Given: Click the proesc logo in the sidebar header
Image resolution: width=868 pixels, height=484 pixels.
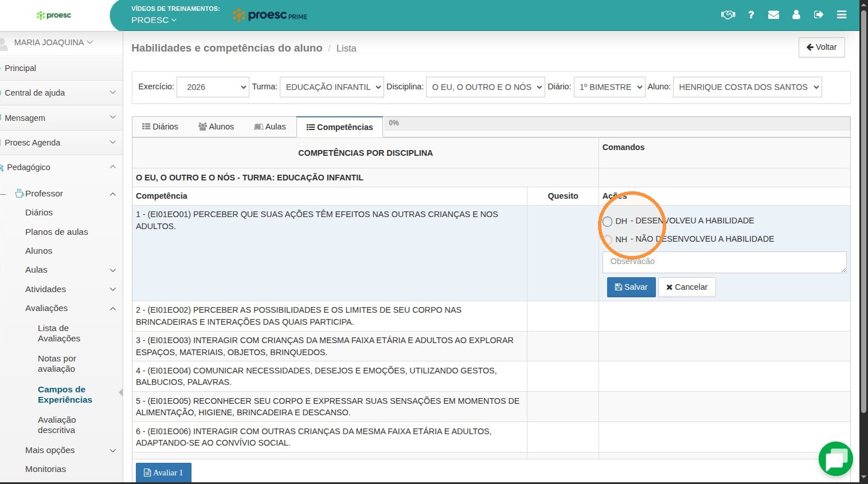Looking at the screenshot, I should [x=54, y=15].
